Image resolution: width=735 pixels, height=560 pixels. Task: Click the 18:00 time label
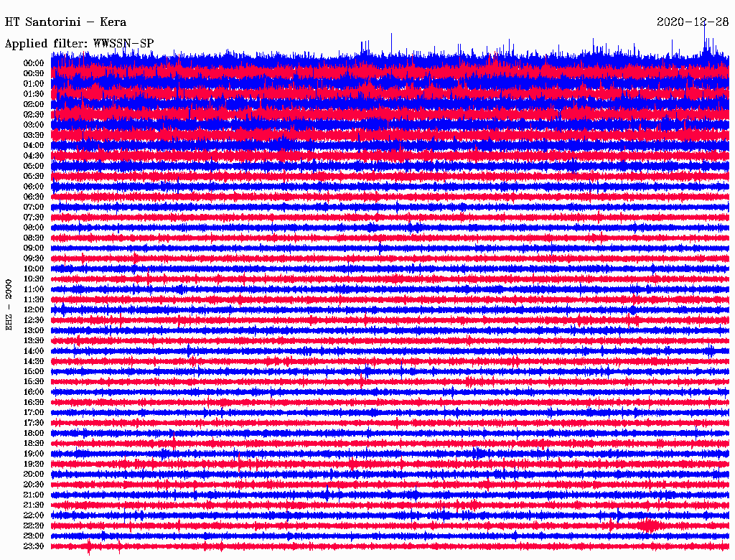coord(34,434)
